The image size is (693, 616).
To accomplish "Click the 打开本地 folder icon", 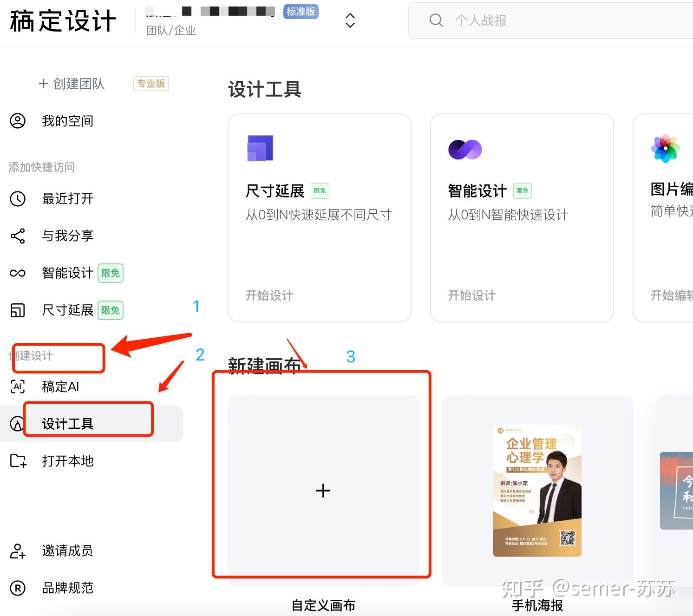I will tap(19, 461).
